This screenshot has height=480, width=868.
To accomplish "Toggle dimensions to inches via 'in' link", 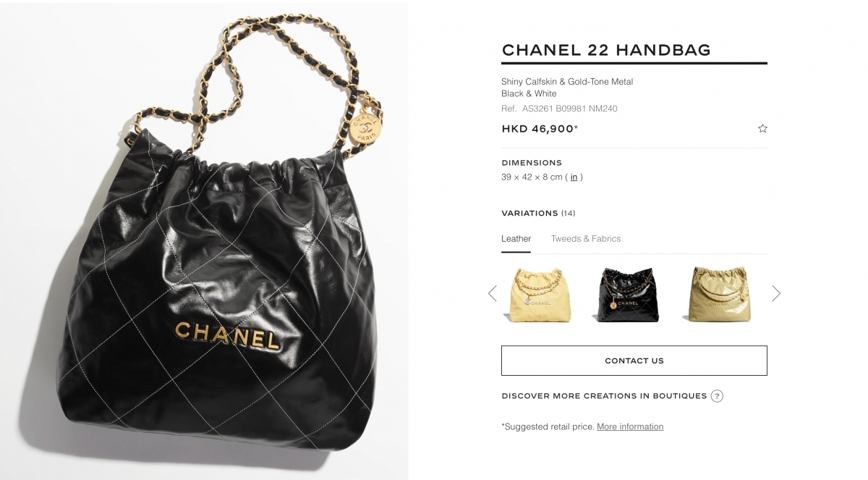I will point(574,177).
